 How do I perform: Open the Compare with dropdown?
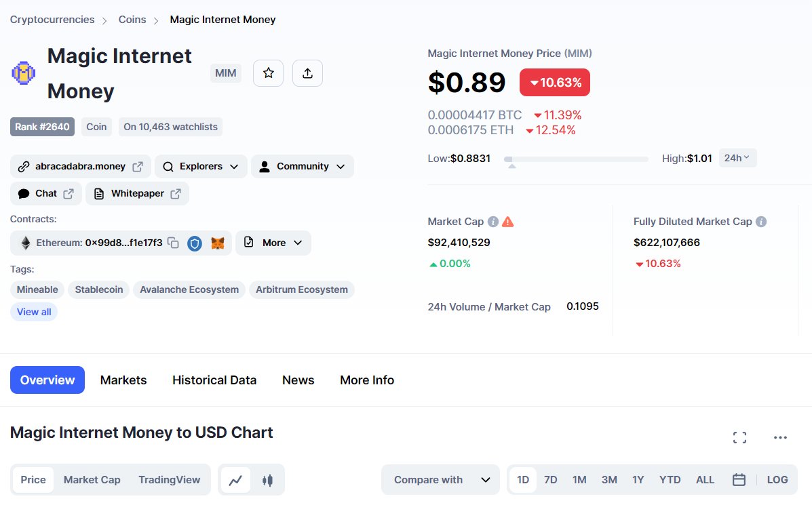coord(441,480)
